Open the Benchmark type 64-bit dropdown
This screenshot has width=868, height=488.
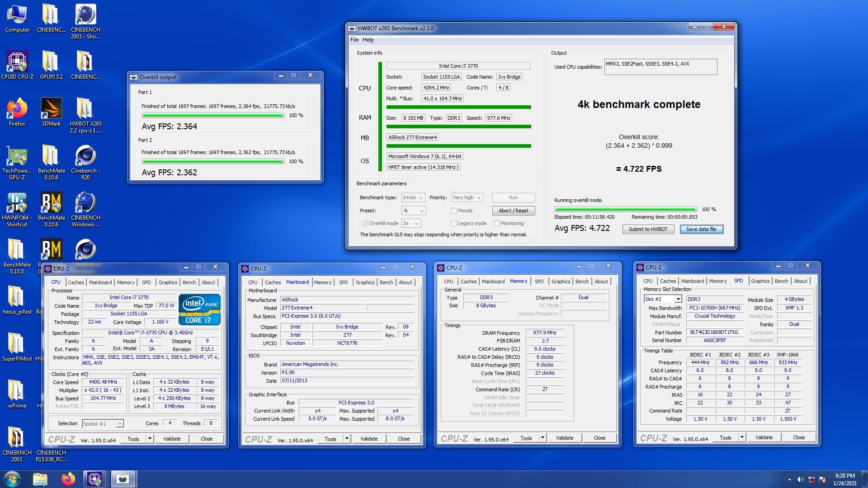pyautogui.click(x=413, y=197)
